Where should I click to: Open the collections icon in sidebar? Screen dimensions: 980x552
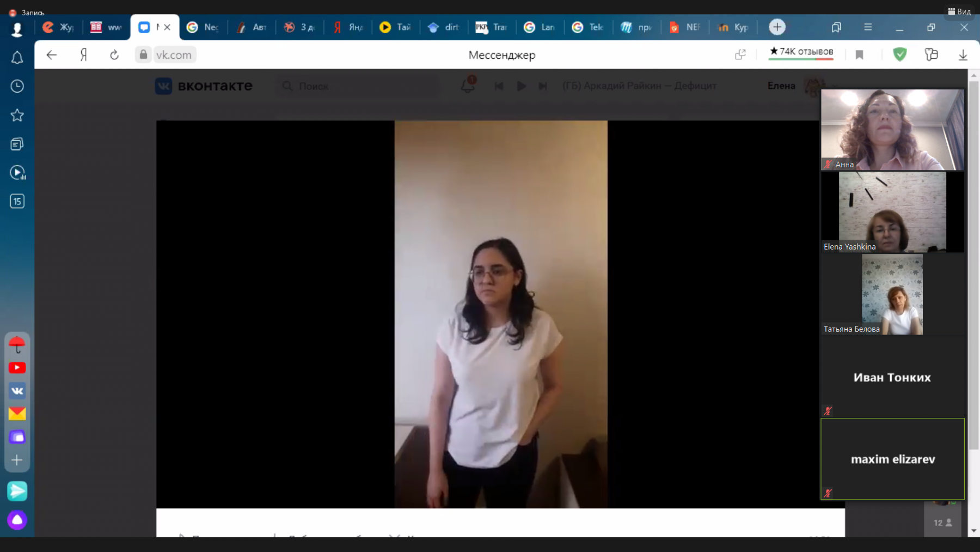[17, 144]
